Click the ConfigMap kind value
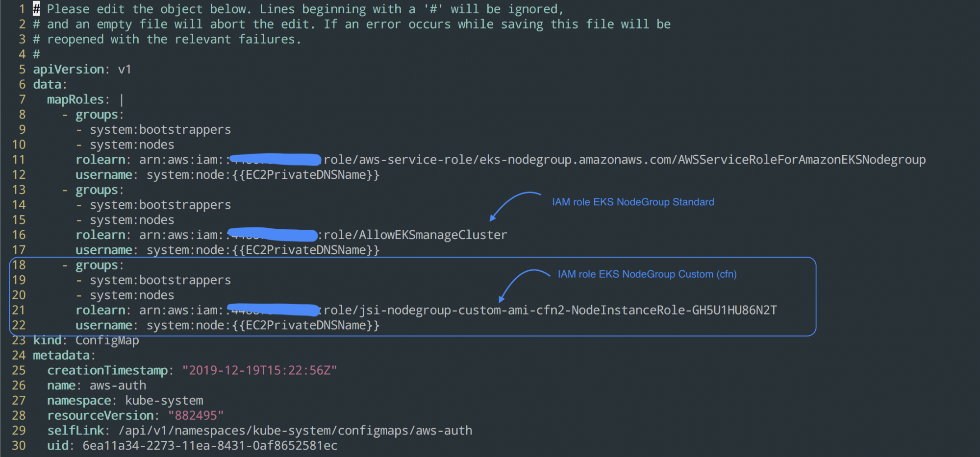 click(x=107, y=340)
